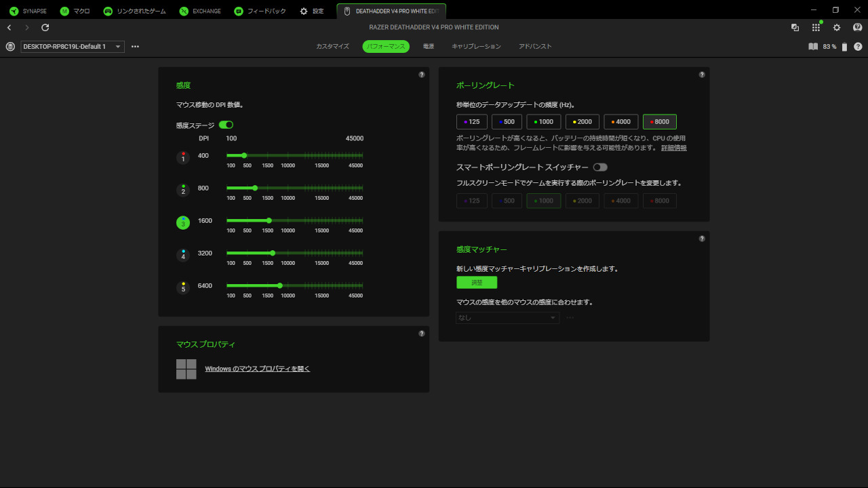868x488 pixels.
Task: Open the user guide book icon
Action: point(813,47)
